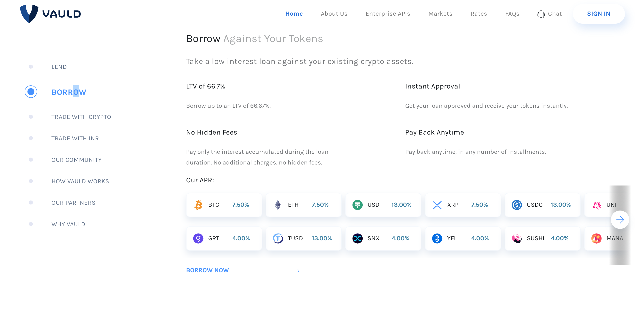Select TRADE WITH INR section
The image size is (644, 312).
click(x=75, y=138)
